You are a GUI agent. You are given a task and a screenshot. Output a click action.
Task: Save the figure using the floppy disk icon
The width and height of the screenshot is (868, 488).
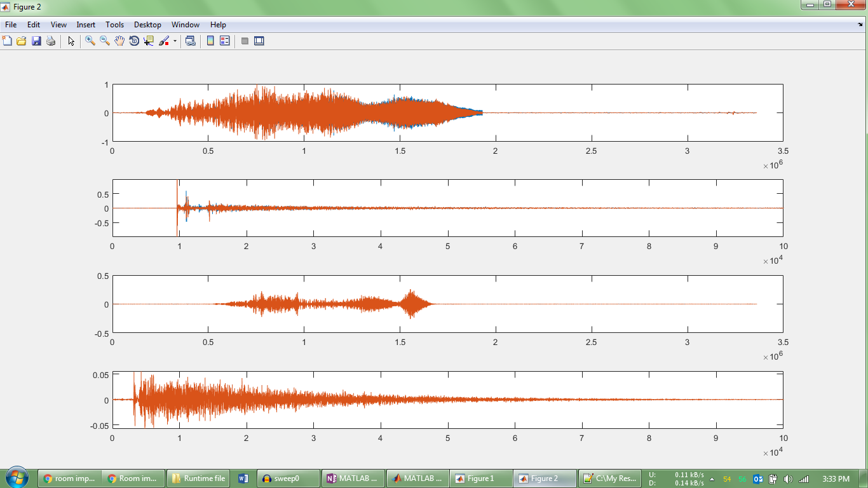pyautogui.click(x=36, y=41)
